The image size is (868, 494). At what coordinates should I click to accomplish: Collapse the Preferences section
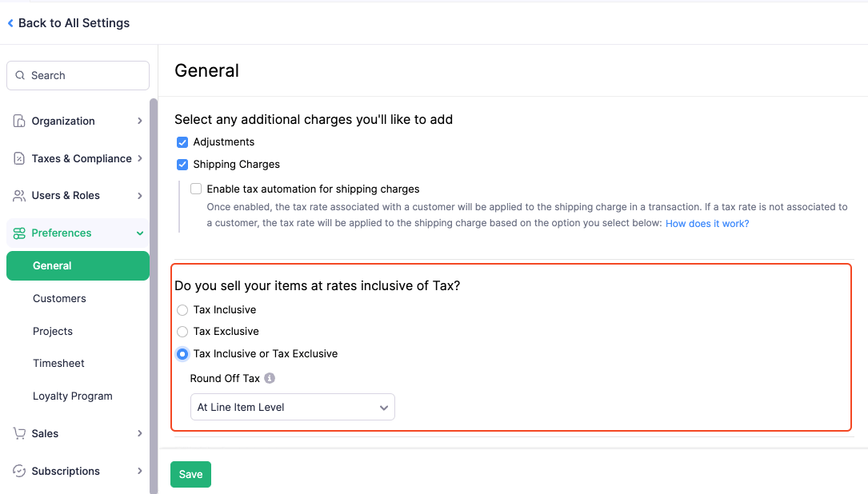coord(140,233)
